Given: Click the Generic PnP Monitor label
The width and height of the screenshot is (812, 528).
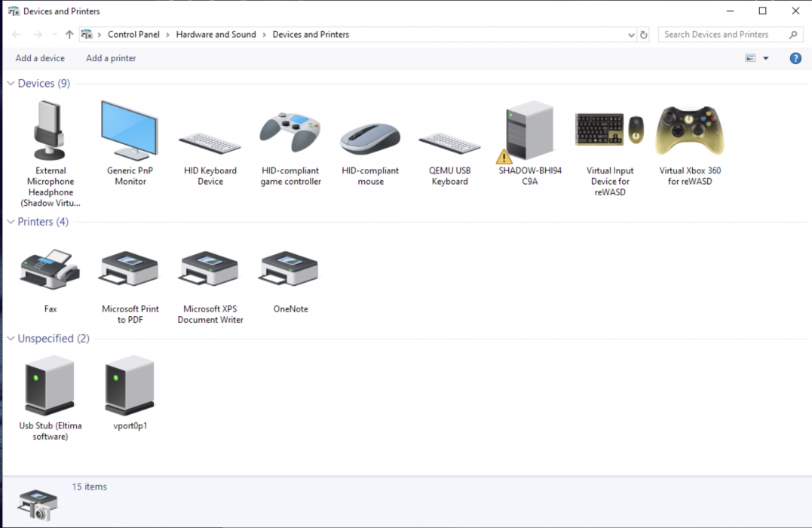Looking at the screenshot, I should pos(130,176).
